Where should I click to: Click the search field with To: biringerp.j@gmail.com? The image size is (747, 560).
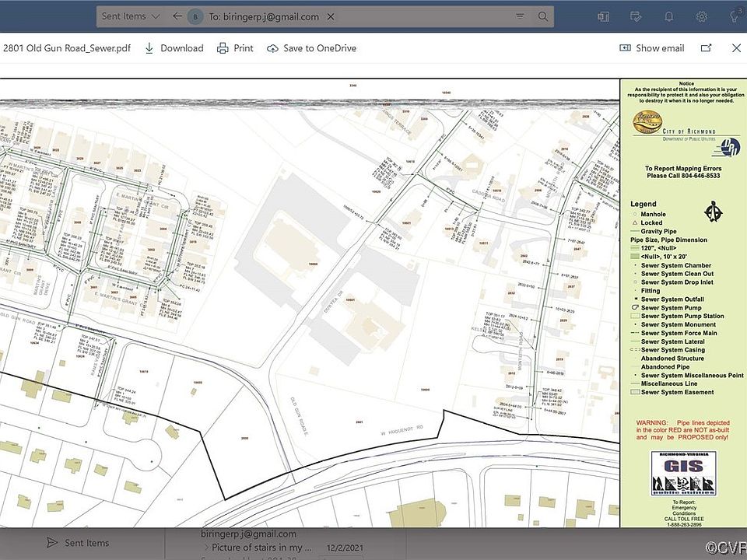265,16
